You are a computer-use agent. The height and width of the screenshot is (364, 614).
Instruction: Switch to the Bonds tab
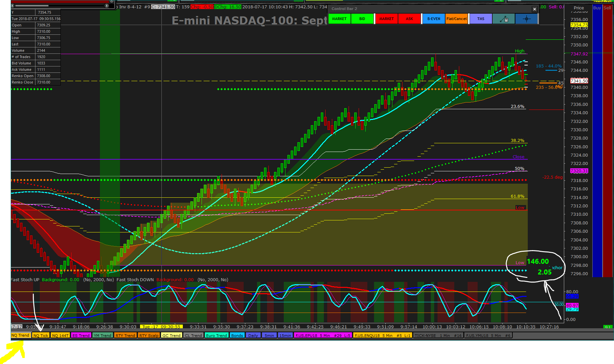[x=237, y=335]
